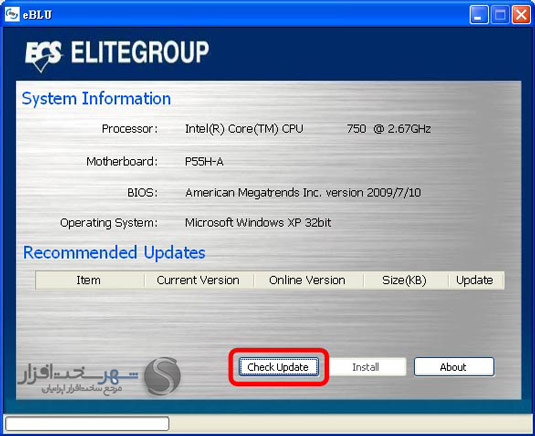Viewport: 535px width, 436px height.
Task: Click the BIOS: label
Action: 142,193
